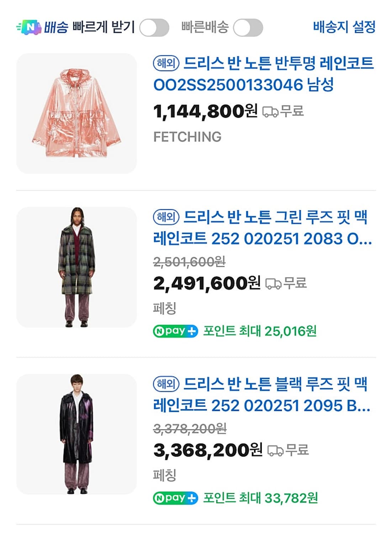Click the 해외 badge on first product
The height and width of the screenshot is (534, 392).
[166, 63]
